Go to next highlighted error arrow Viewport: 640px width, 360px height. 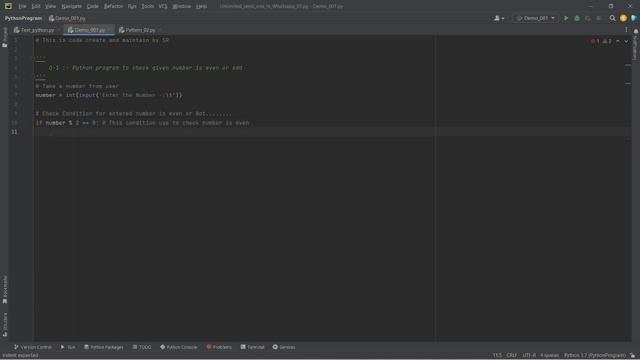pyautogui.click(x=626, y=41)
